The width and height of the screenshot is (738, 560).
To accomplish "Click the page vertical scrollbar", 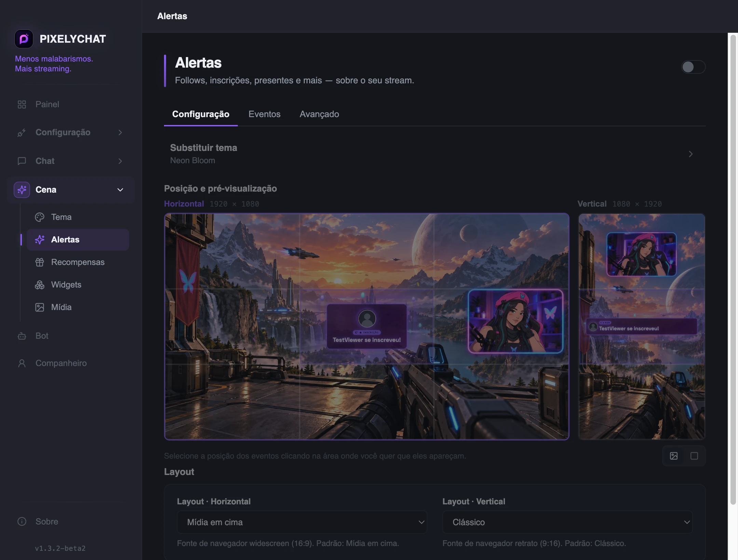I will 733,270.
